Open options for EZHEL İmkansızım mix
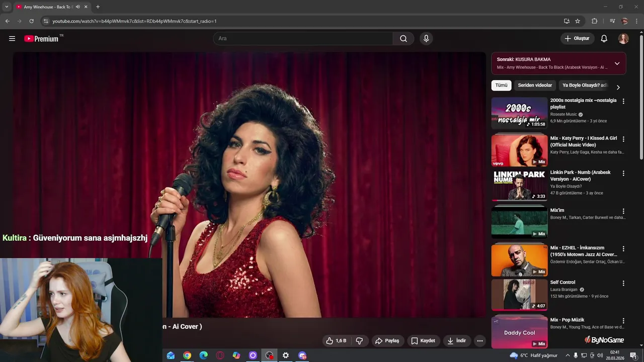Image resolution: width=644 pixels, height=362 pixels. click(x=623, y=249)
